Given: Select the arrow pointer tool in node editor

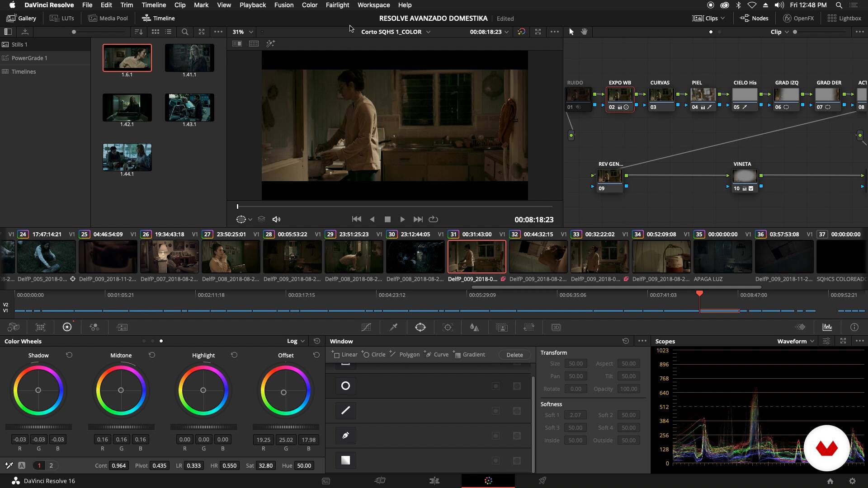Looking at the screenshot, I should (x=571, y=32).
